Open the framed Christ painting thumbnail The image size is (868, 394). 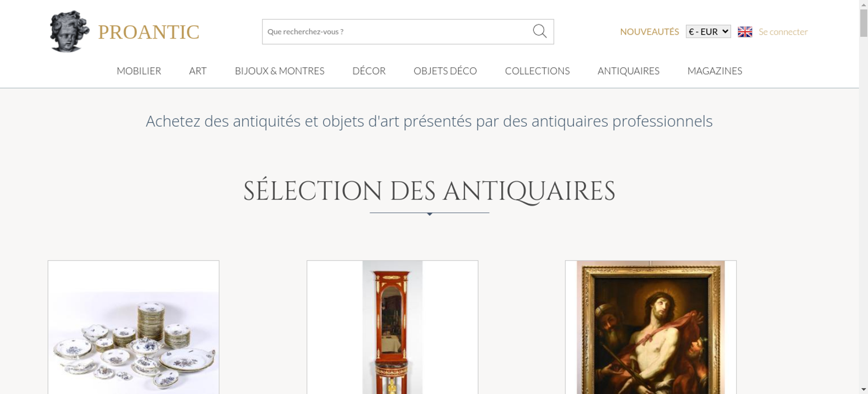coord(651,328)
